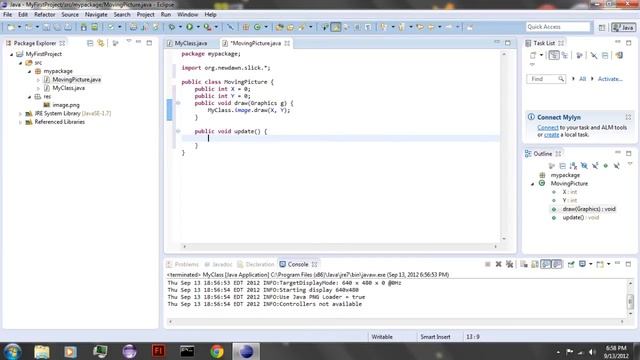Click Synchronize Changed in Task List
The width and height of the screenshot is (640, 360).
[619, 55]
